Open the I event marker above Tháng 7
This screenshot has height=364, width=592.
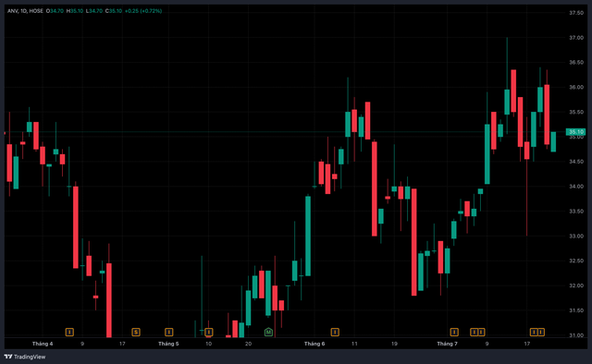454,332
